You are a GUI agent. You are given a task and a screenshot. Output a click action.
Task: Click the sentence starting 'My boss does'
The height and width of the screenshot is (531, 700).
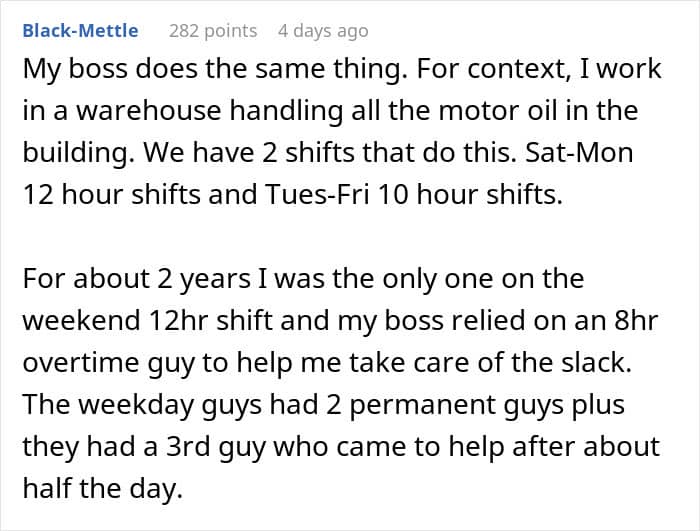click(x=215, y=70)
